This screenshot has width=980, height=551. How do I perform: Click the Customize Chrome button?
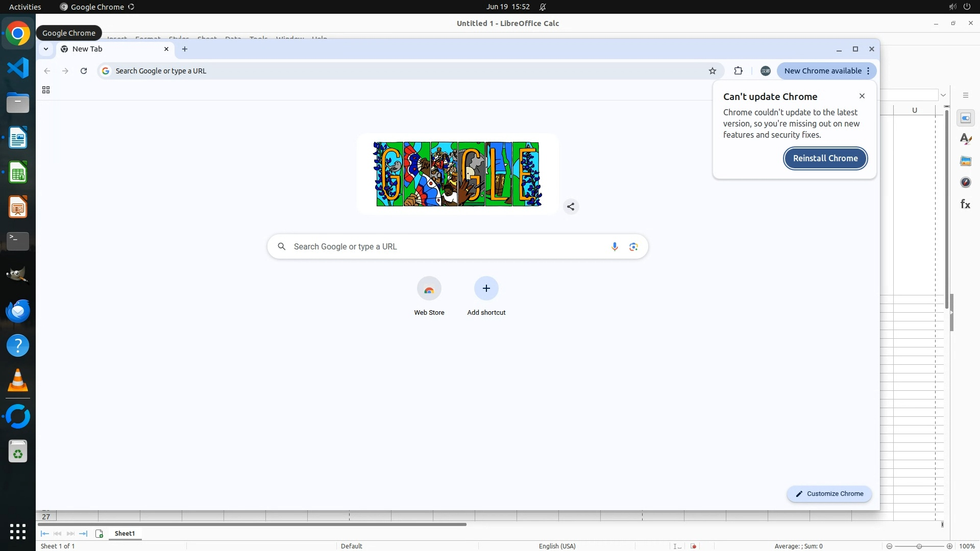[829, 493]
